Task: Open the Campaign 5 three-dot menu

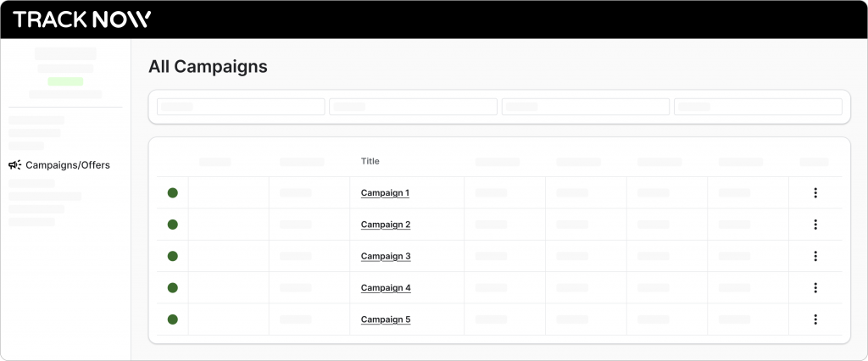Action: point(815,319)
